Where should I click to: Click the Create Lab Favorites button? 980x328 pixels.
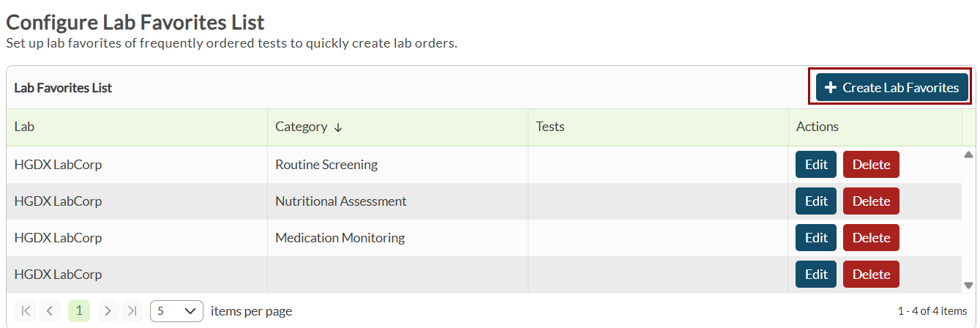(891, 88)
